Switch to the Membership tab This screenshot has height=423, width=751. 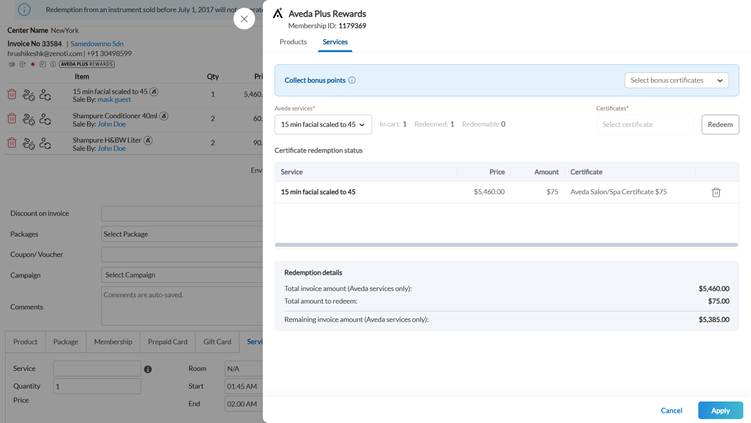[113, 342]
